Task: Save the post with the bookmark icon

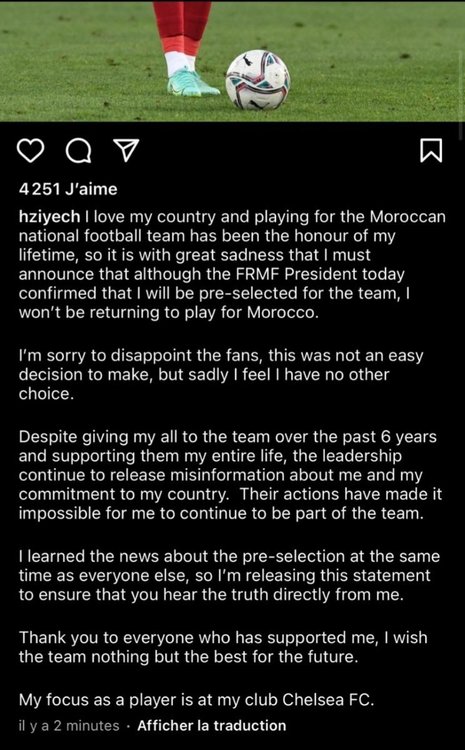Action: [431, 150]
